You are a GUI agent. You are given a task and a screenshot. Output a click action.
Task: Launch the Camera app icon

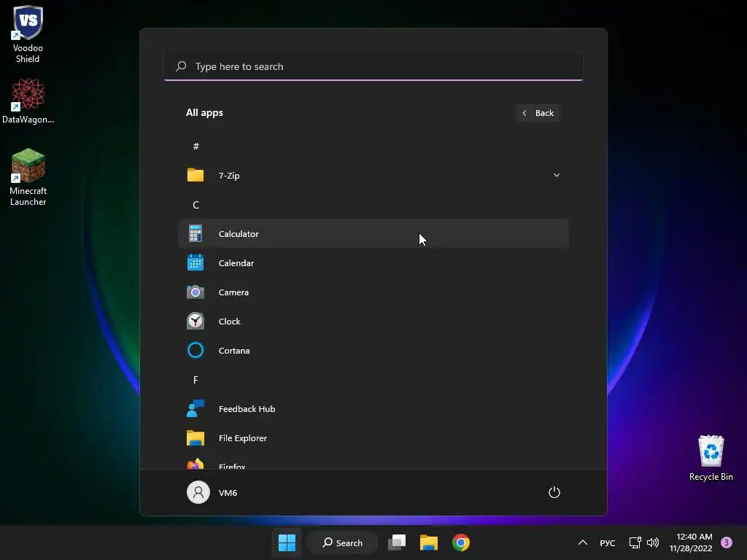coord(196,292)
